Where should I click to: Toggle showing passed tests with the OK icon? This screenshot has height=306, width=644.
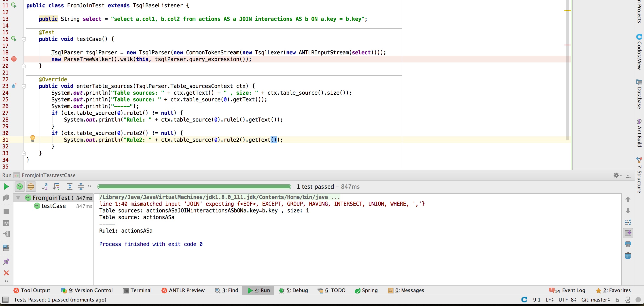(19, 186)
